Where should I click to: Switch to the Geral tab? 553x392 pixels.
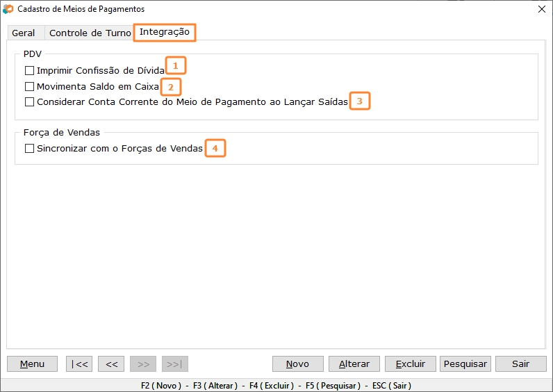(24, 33)
